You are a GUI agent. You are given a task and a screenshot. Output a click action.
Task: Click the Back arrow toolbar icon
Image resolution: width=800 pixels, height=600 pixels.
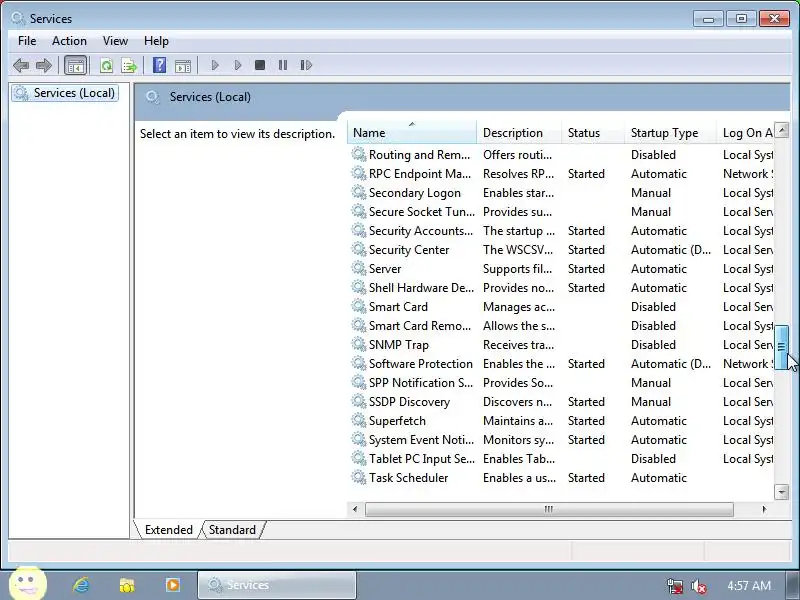pos(21,65)
